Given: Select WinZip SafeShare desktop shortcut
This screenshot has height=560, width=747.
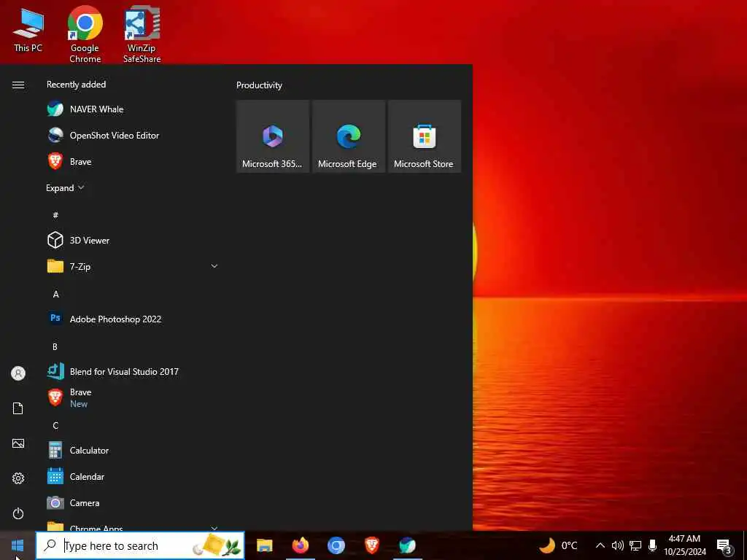Looking at the screenshot, I should [x=142, y=35].
